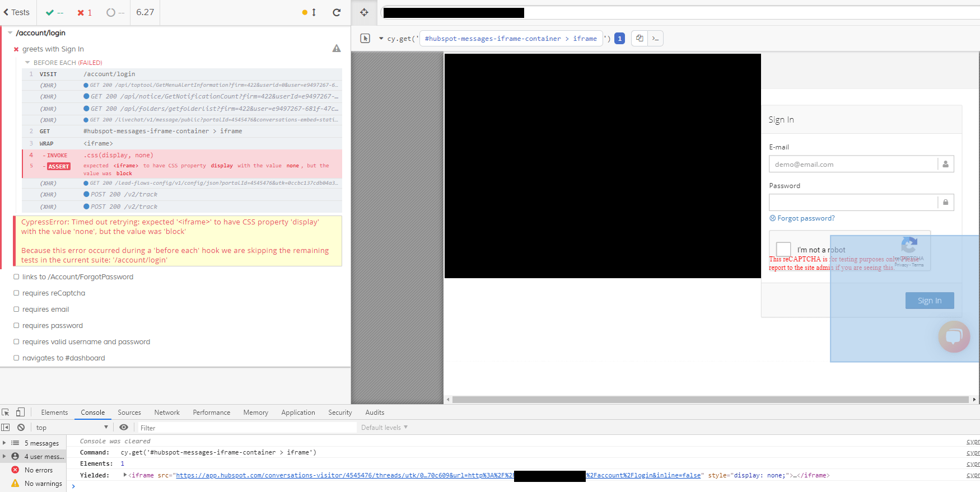Click the GET #hubspot-messages-iframe-container command row
980x492 pixels.
click(x=182, y=131)
